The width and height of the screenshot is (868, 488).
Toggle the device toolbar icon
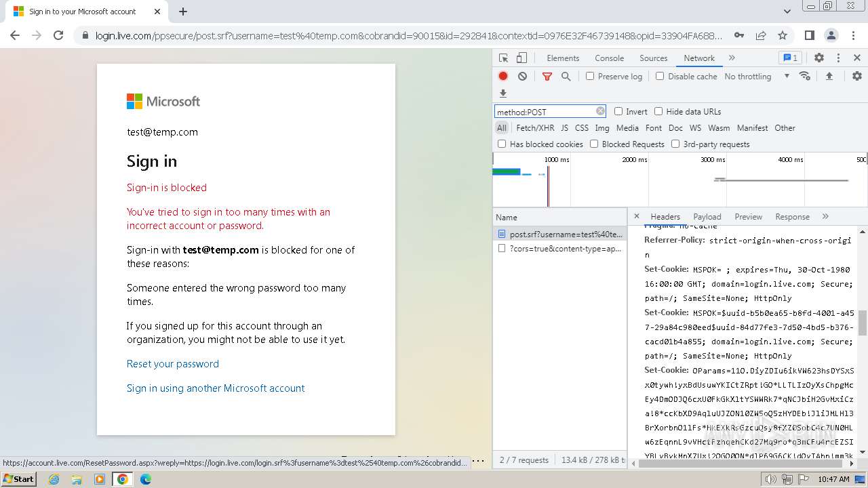coord(521,58)
